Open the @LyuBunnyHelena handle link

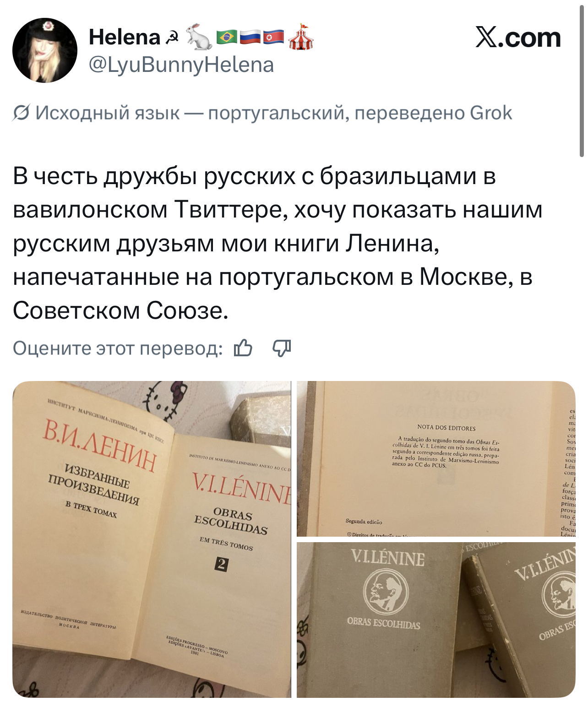[181, 65]
